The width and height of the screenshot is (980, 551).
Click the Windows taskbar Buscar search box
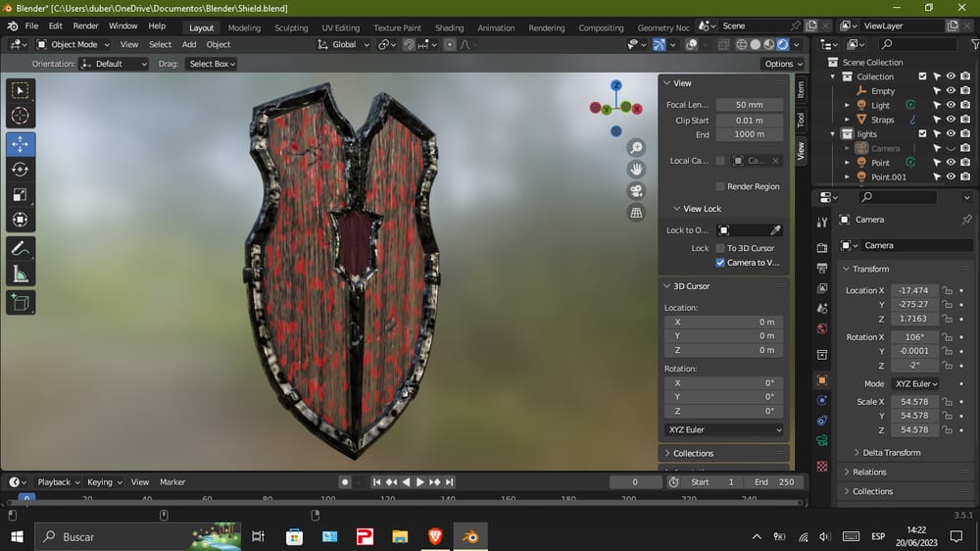pos(137,536)
